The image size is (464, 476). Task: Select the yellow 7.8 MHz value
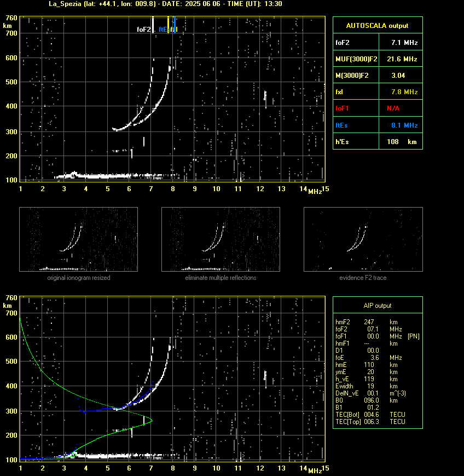[404, 92]
